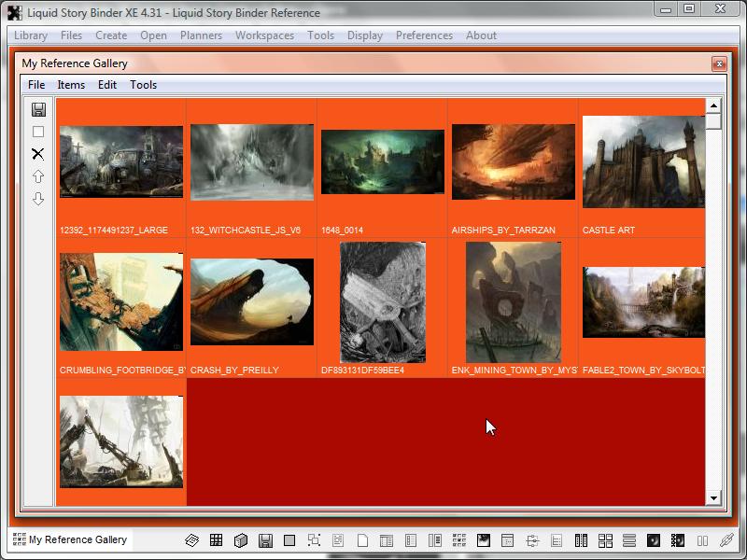Click the gallery scrollbar down arrow
Image resolution: width=747 pixels, height=560 pixels.
pos(714,498)
